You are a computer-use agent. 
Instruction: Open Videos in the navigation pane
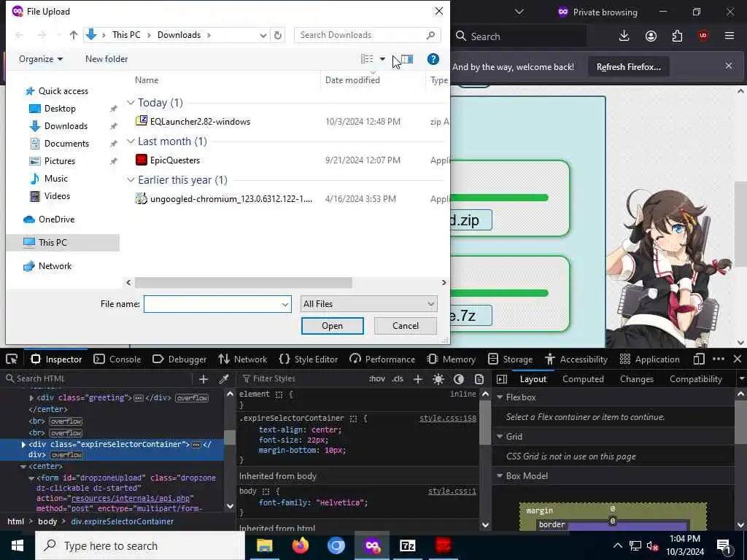click(x=57, y=195)
